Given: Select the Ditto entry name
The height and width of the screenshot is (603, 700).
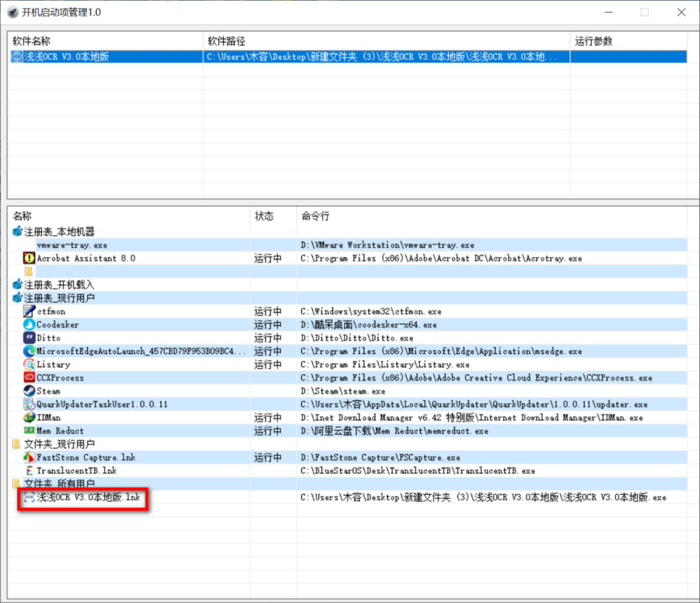Looking at the screenshot, I should [48, 338].
